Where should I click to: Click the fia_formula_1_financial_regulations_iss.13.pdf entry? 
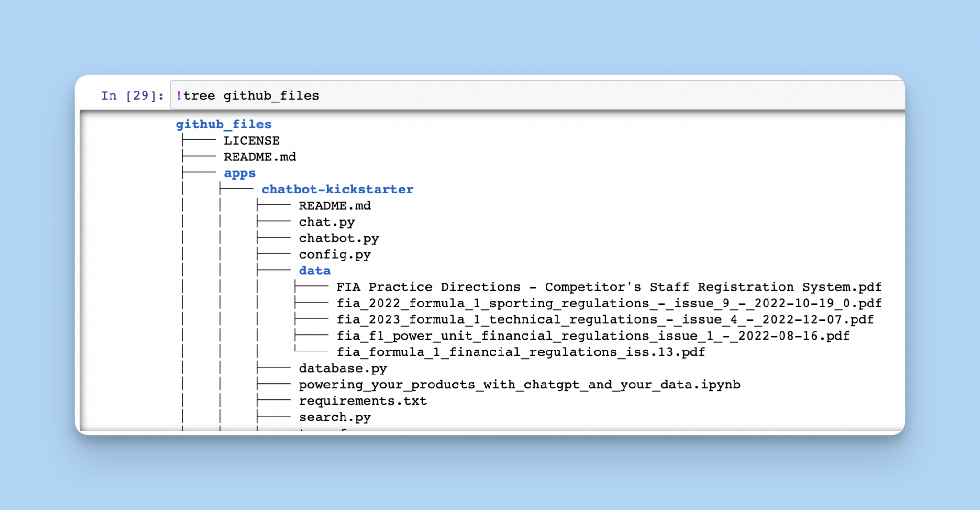click(x=521, y=352)
